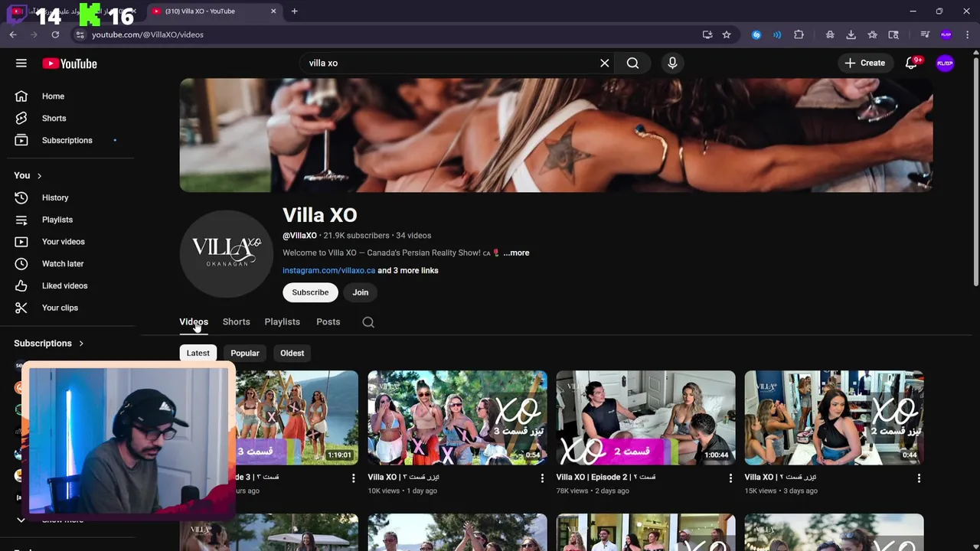Close the Villa XO YouTube tab

point(273,11)
